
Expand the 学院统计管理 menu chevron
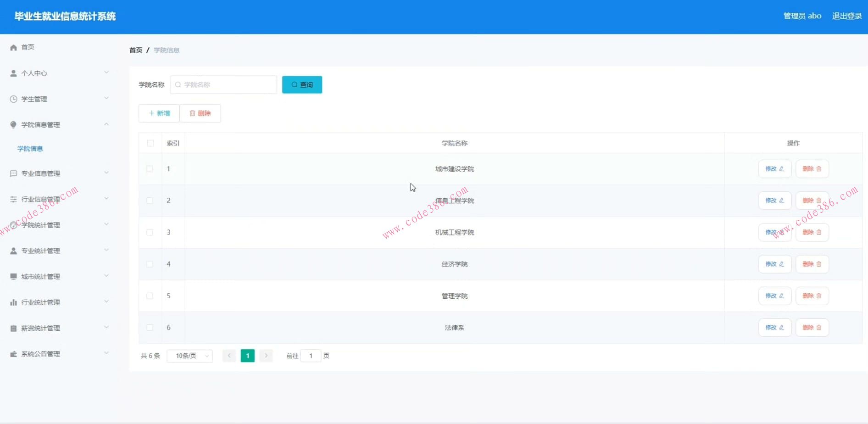[106, 224]
